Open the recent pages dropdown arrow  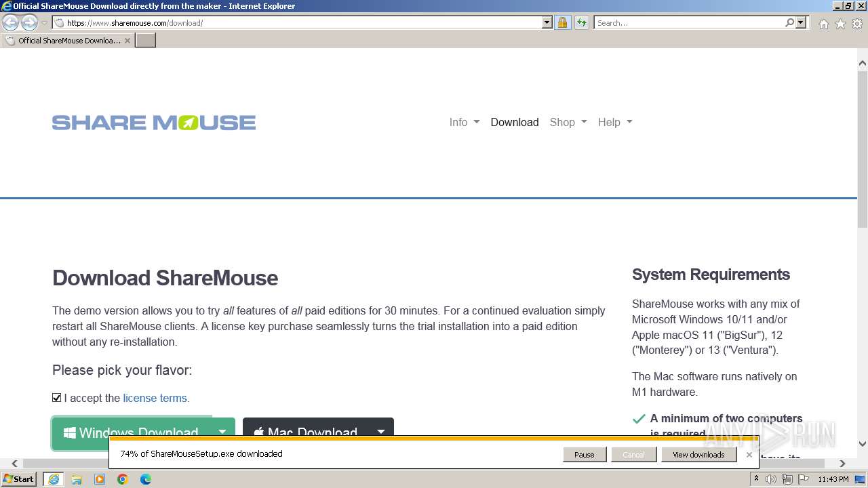[x=45, y=22]
